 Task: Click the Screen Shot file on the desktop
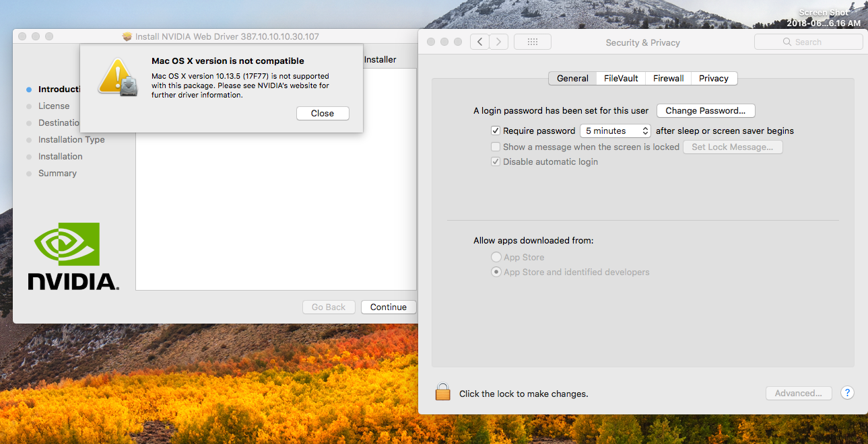[x=824, y=18]
